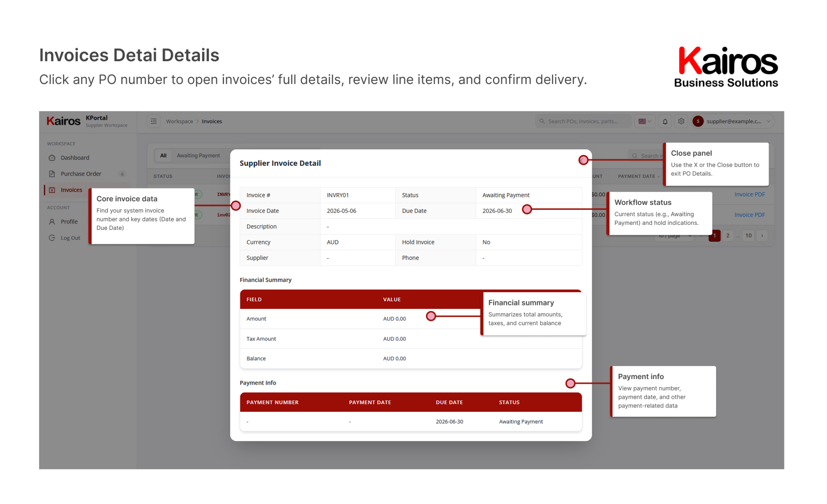
Task: Click the Supplier Invoice Detail title
Action: point(280,163)
